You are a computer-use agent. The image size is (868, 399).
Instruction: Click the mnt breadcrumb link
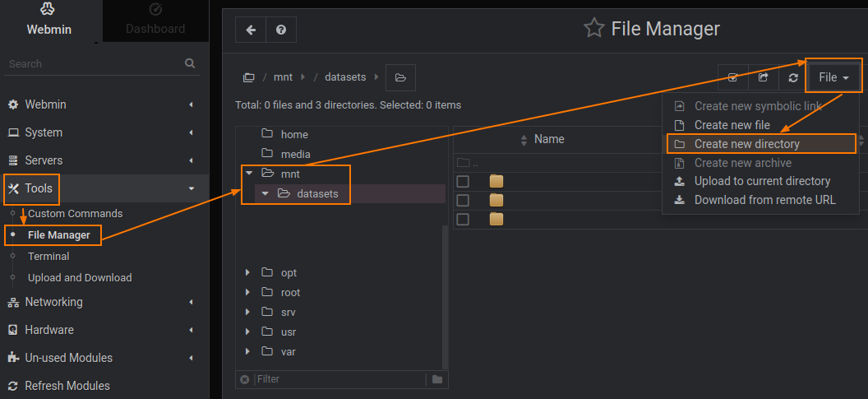click(283, 77)
